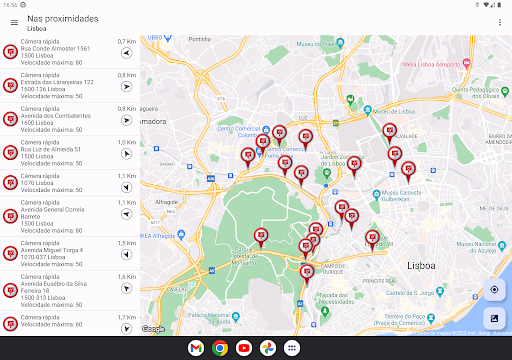The width and height of the screenshot is (512, 360).
Task: Tap direction arrow for Avenida Eusébio da Silva camera
Action: (126, 288)
